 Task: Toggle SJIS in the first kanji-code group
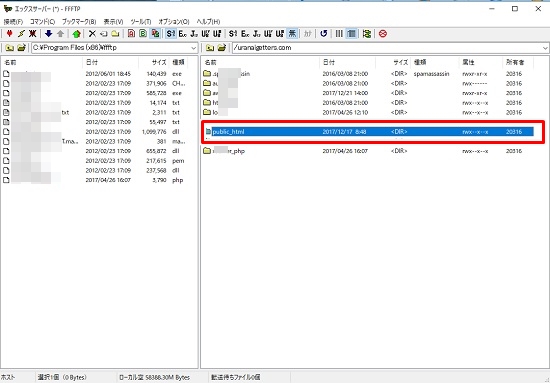click(170, 34)
